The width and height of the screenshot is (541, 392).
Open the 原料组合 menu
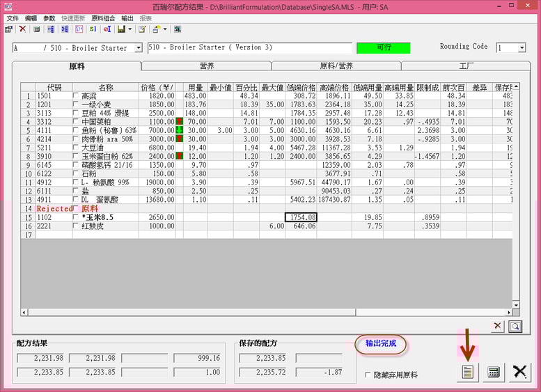coord(103,18)
